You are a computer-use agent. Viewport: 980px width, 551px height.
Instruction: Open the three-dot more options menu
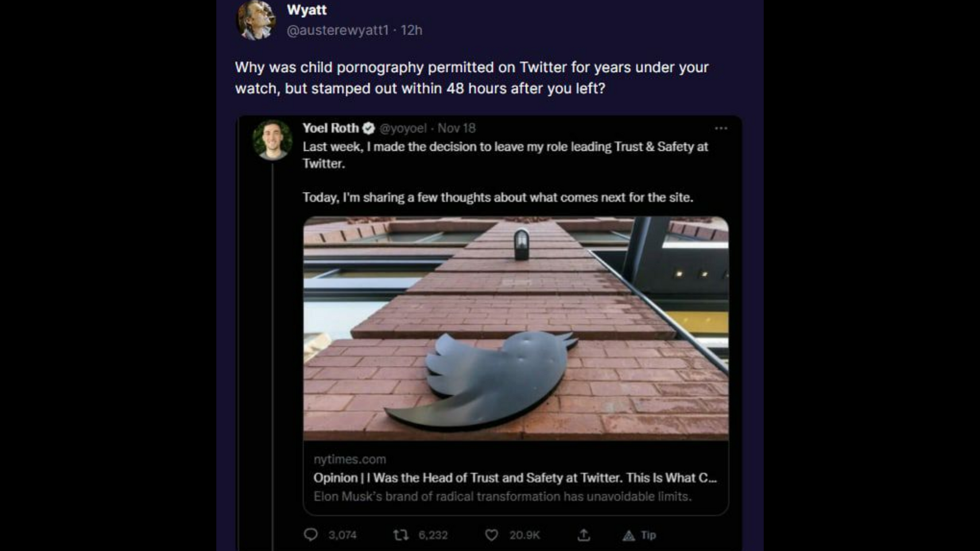pos(721,128)
